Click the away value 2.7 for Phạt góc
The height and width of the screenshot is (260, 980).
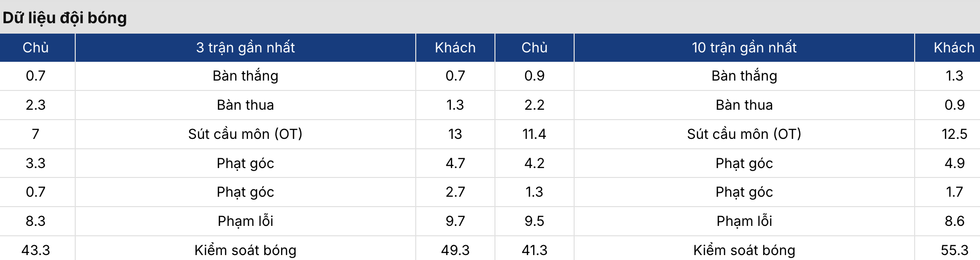pos(455,192)
